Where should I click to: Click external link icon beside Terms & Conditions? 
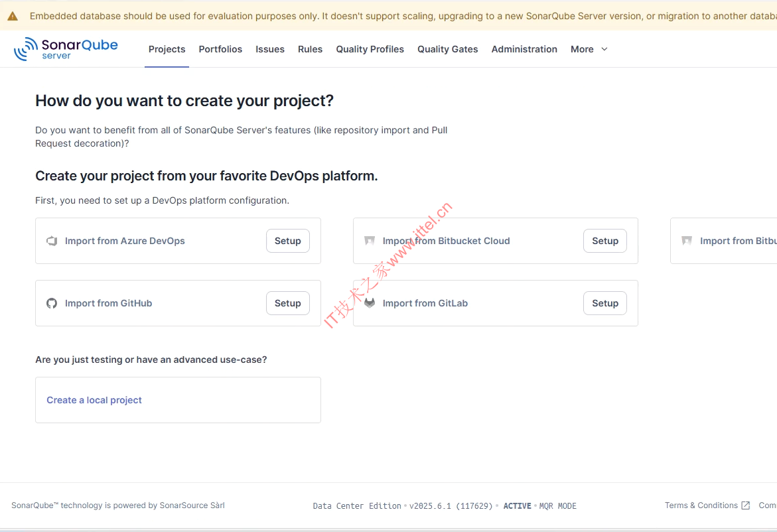745,505
